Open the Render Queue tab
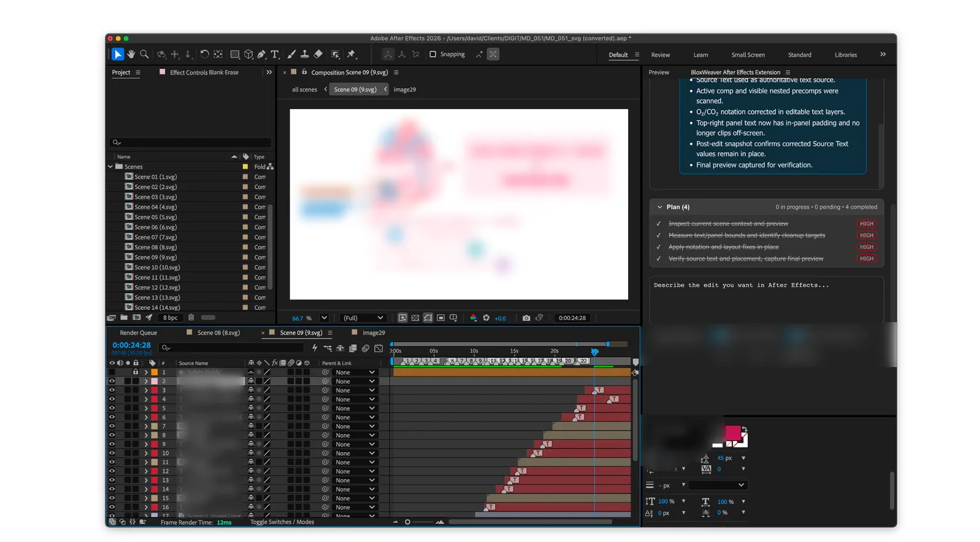This screenshot has height=542, width=980. (139, 333)
